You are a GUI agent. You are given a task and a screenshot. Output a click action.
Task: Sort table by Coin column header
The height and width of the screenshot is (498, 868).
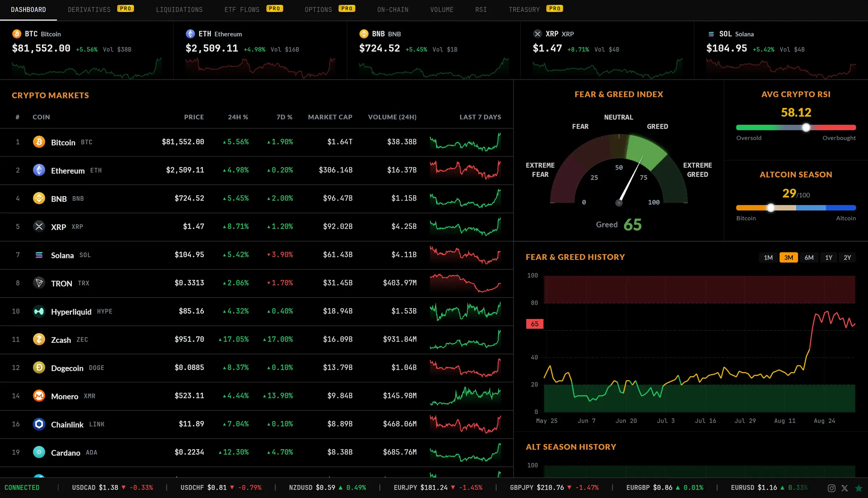(x=41, y=117)
